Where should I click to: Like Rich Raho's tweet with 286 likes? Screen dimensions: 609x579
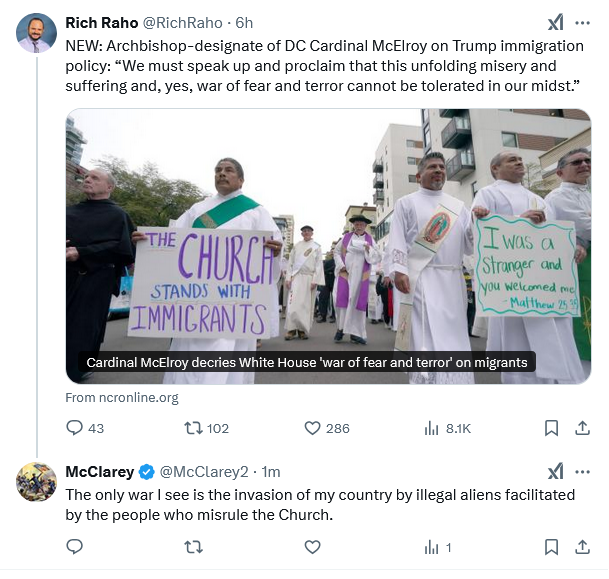[x=312, y=428]
